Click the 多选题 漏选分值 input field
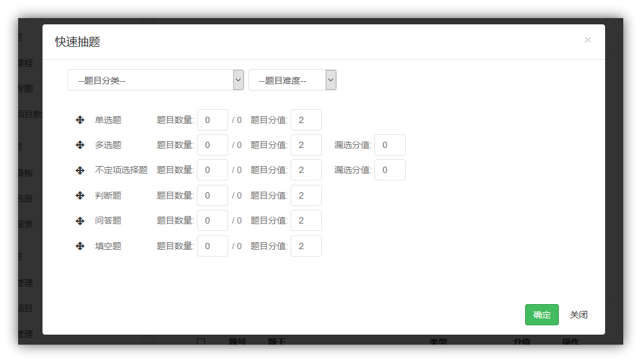 390,145
